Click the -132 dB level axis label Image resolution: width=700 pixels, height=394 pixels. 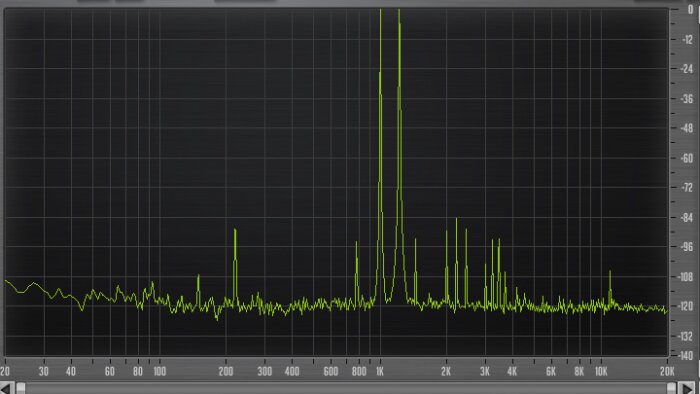point(686,336)
